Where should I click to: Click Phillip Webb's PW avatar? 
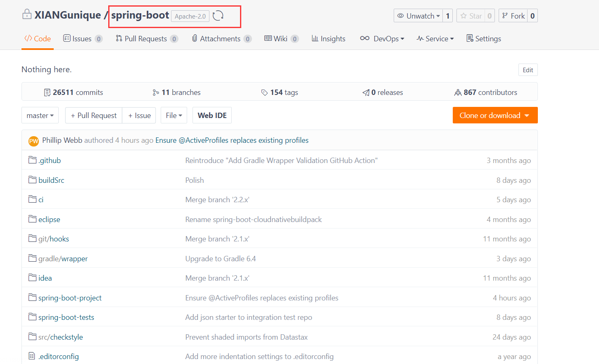pos(33,141)
